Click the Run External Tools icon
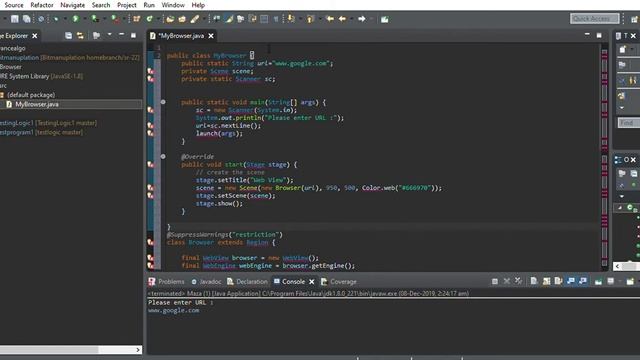Screen dimensions: 640x360 pos(116,19)
